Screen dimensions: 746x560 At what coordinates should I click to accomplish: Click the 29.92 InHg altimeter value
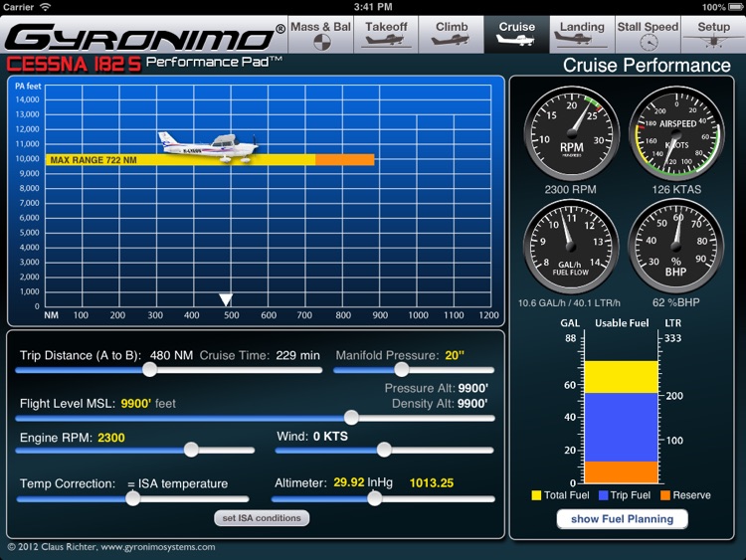(x=363, y=482)
